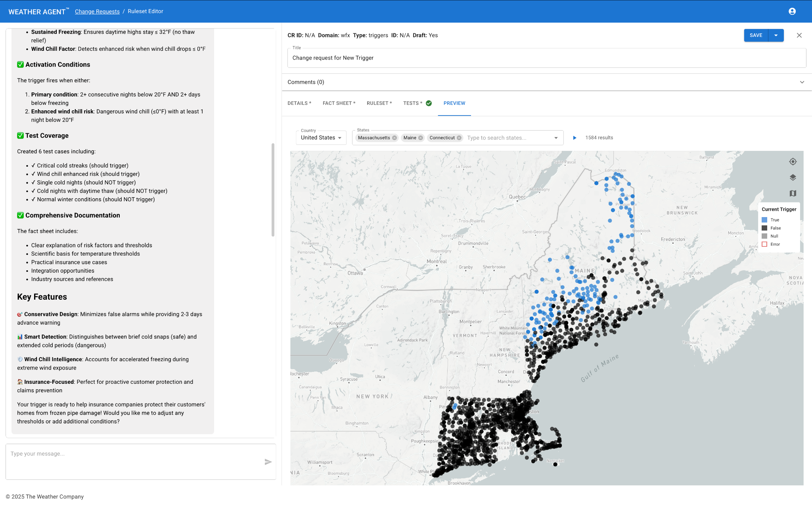Viewport: 812px width, 508px height.
Task: Click the 'Ruleset Editor' breadcrumb text
Action: coord(146,12)
